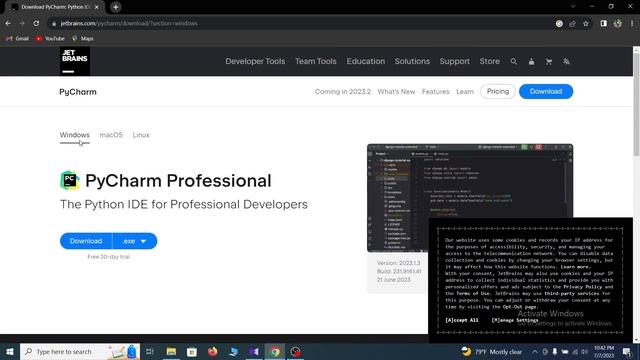This screenshot has width=640, height=360.
Task: Open the Solutions menu
Action: (x=412, y=61)
